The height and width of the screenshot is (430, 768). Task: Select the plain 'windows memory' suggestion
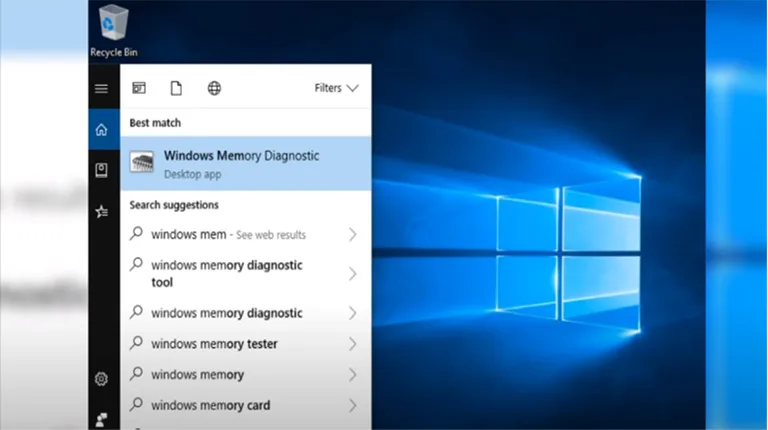click(246, 375)
